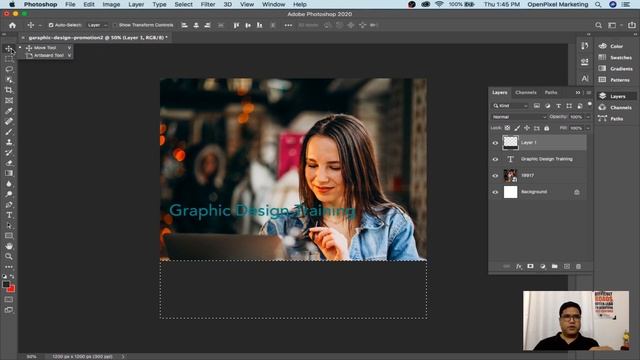Hide Graphic Design Training text layer eye

pyautogui.click(x=495, y=159)
